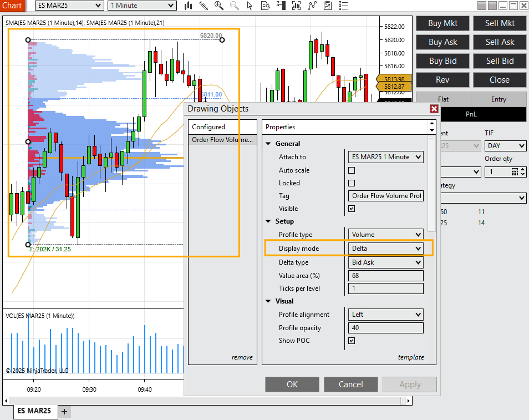Open the Profile type dropdown
This screenshot has height=420, width=529.
(385, 235)
